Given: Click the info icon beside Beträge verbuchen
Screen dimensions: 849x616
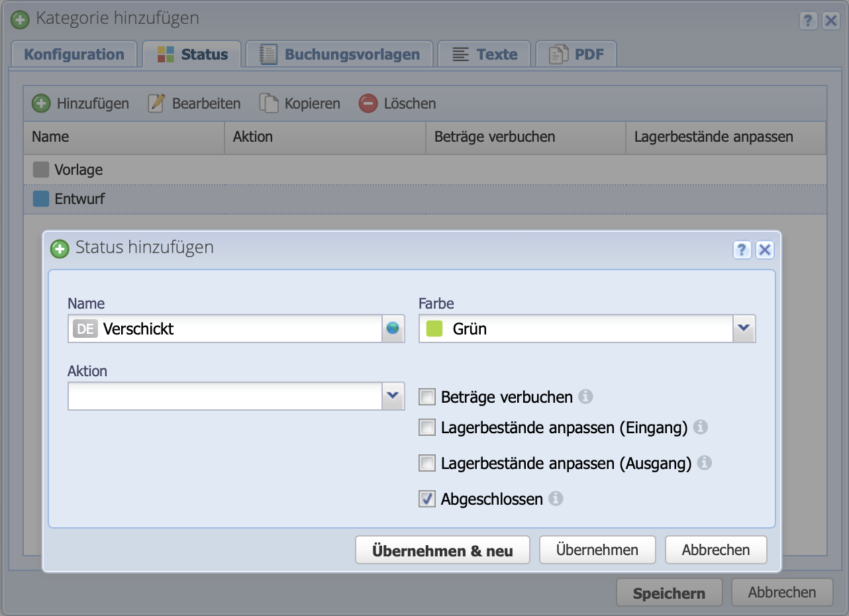Looking at the screenshot, I should (x=587, y=397).
